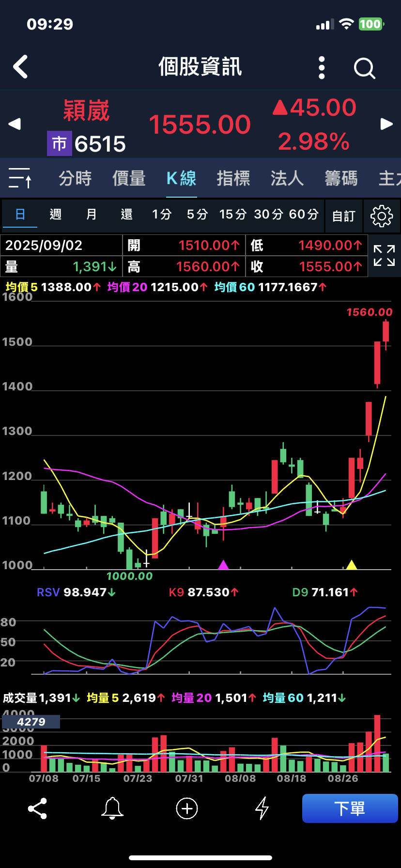Open chart settings gear icon
Viewport: 401px width, 868px height.
382,216
